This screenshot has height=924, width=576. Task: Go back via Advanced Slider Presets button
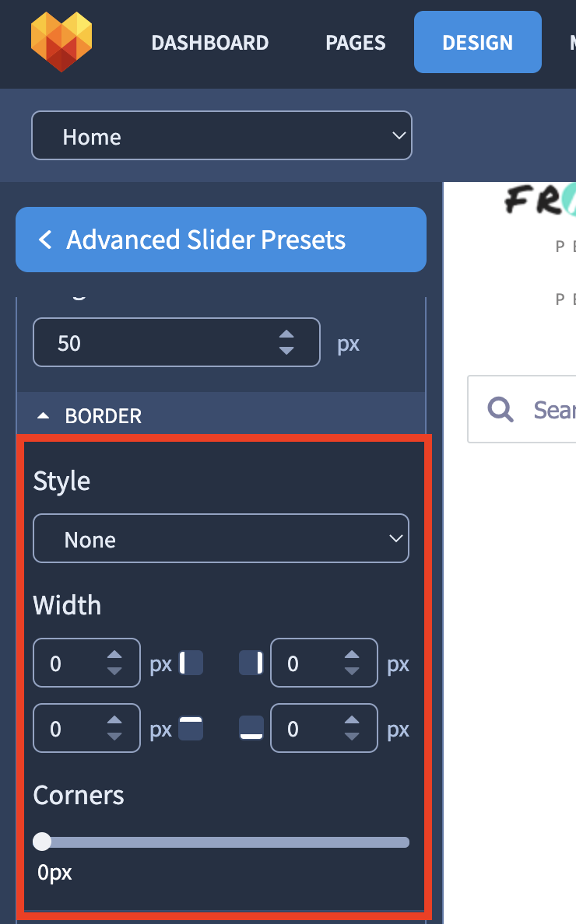tap(221, 240)
